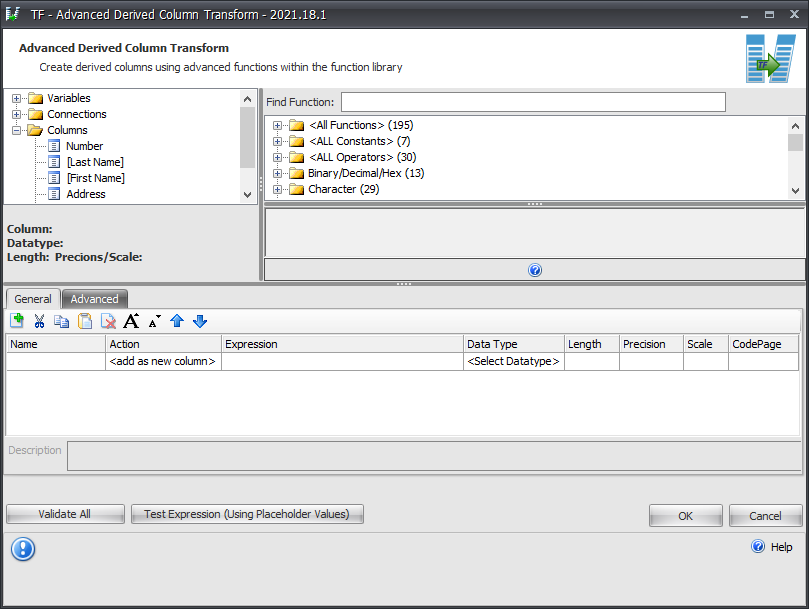Collapse the Columns folder
This screenshot has height=609, width=809.
point(14,129)
